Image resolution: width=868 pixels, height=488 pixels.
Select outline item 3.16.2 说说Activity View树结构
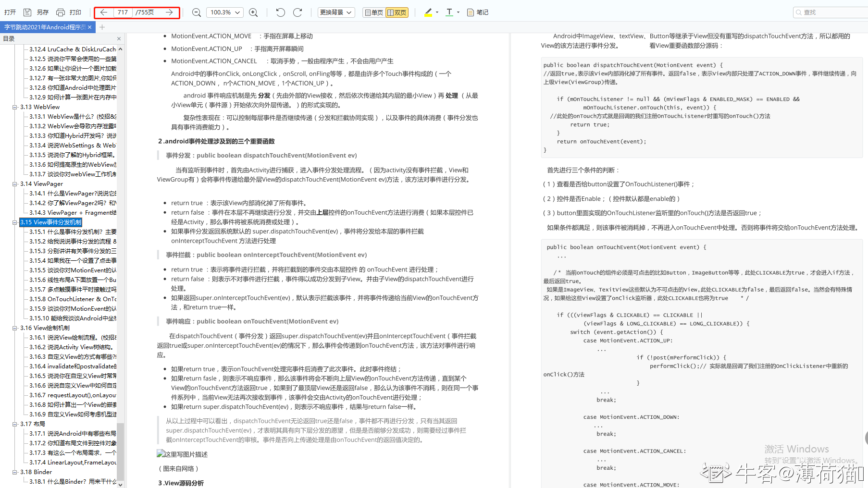(72, 347)
